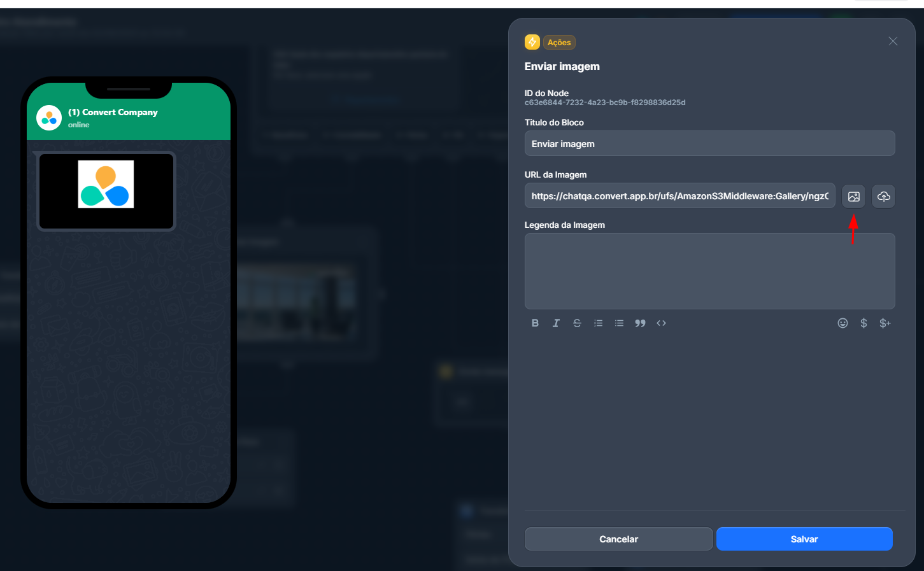
Task: Click the dollar-plus add variable icon
Action: 885,323
